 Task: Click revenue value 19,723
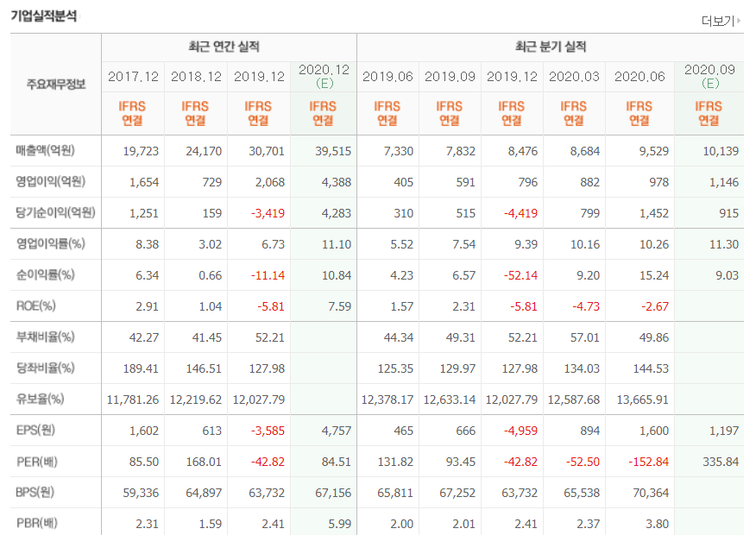pos(141,151)
